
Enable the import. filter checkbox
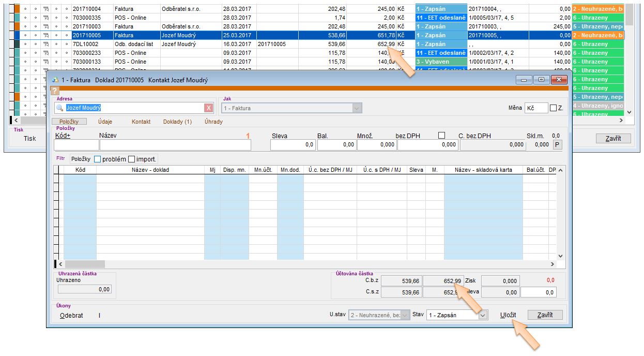pos(131,159)
